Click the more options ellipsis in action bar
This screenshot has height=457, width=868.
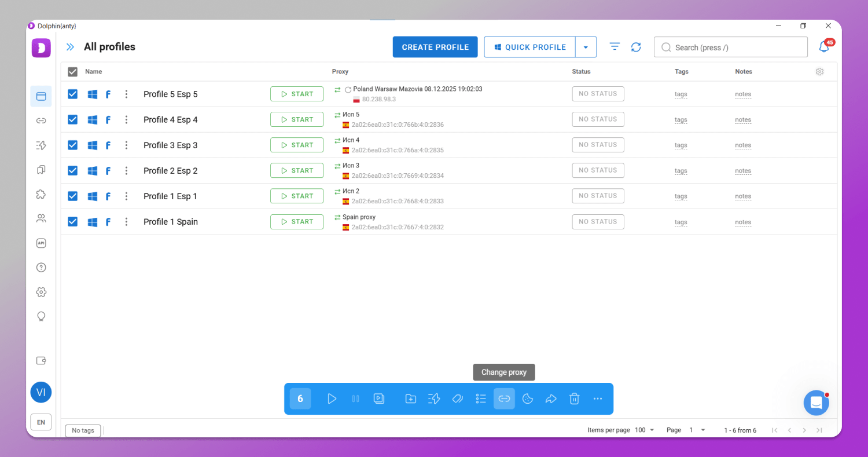click(598, 398)
